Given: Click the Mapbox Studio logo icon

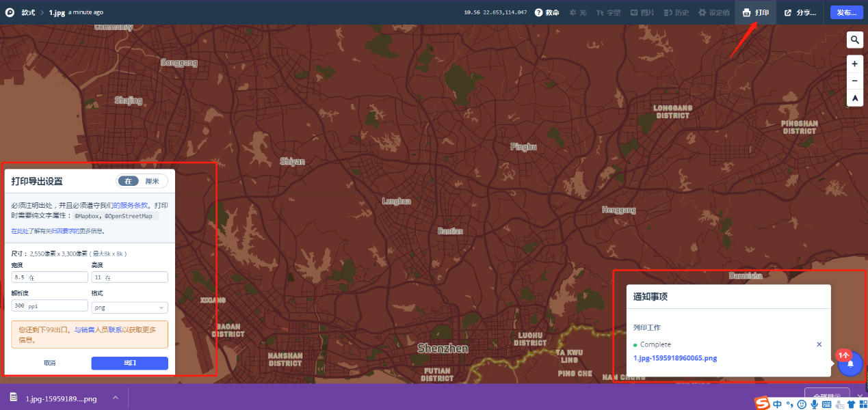Looking at the screenshot, I should (x=10, y=12).
